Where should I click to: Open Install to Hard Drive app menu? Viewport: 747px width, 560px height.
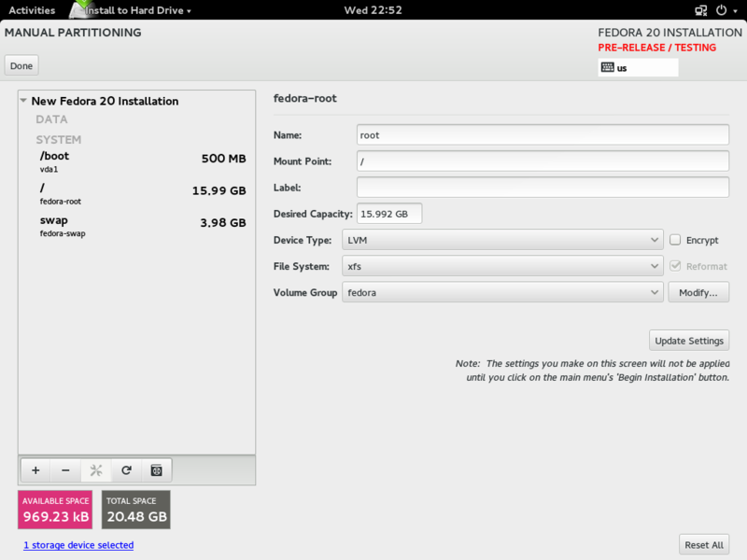pyautogui.click(x=138, y=10)
